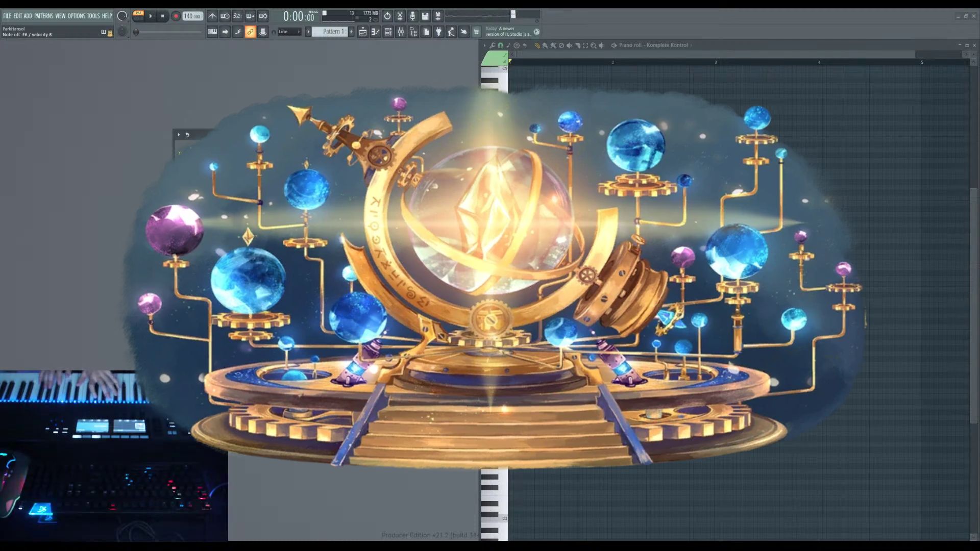Click the song position slider handle

tap(136, 32)
